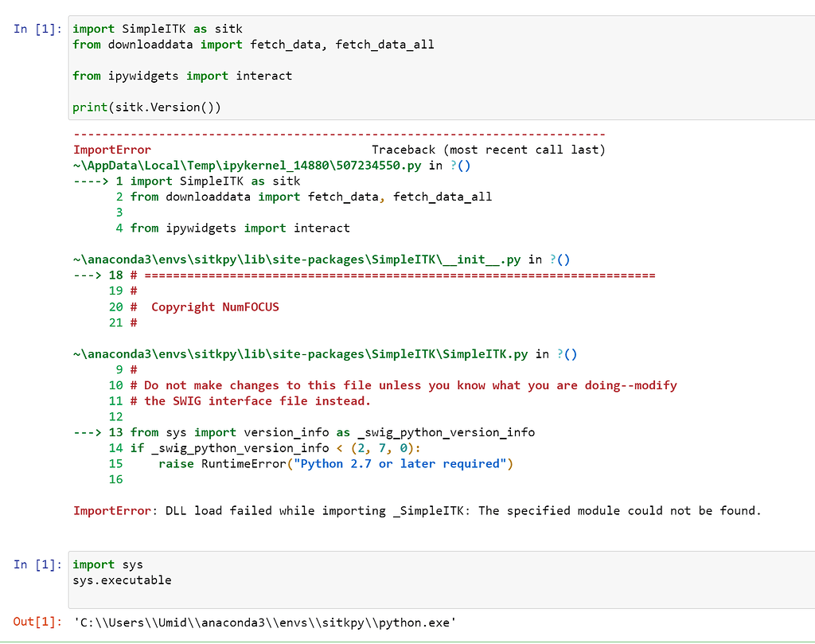Screen dimensions: 815x644
Task: Click the red ImportError traceback header
Action: tap(112, 150)
